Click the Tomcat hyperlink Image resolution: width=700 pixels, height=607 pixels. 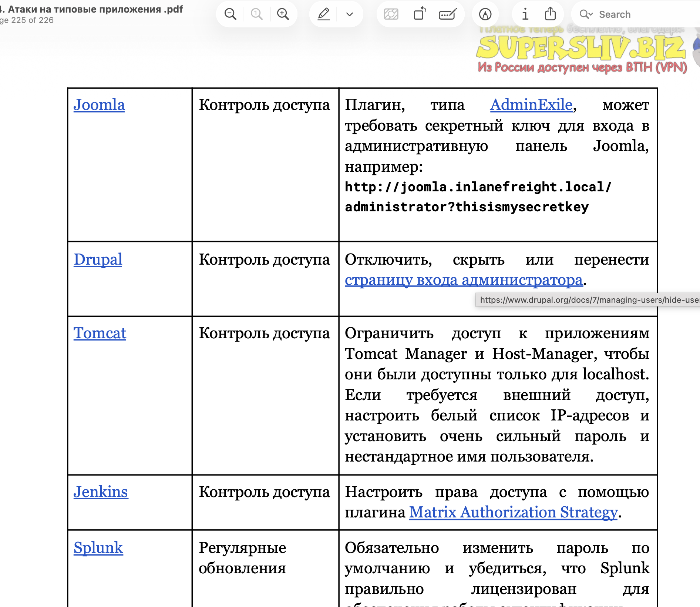[100, 333]
